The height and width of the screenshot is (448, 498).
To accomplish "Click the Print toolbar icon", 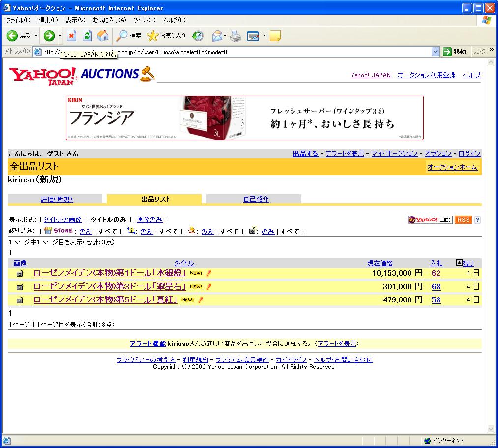I will pos(235,36).
